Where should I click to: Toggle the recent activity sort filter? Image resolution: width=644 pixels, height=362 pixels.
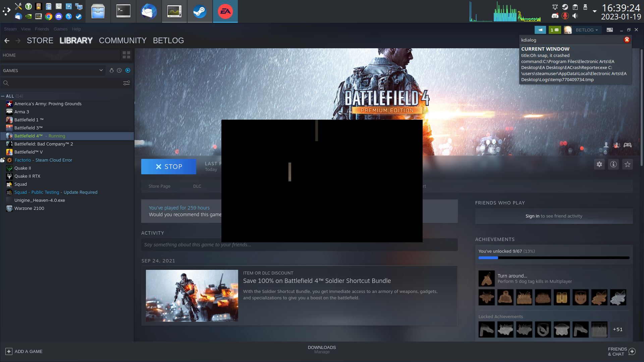(119, 70)
